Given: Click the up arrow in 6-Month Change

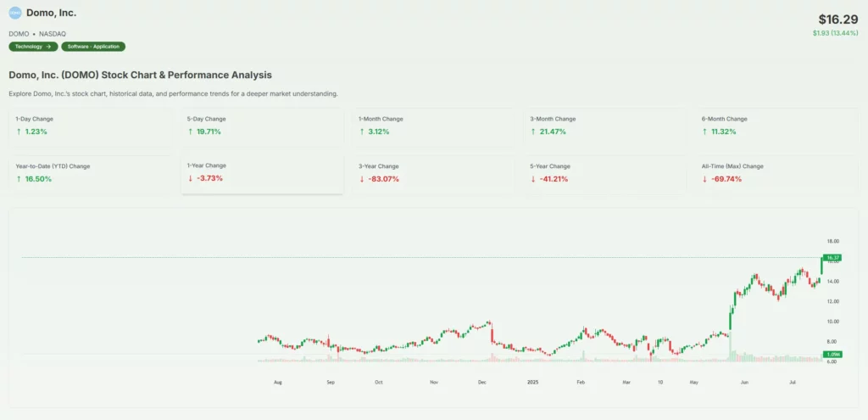Looking at the screenshot, I should point(704,132).
